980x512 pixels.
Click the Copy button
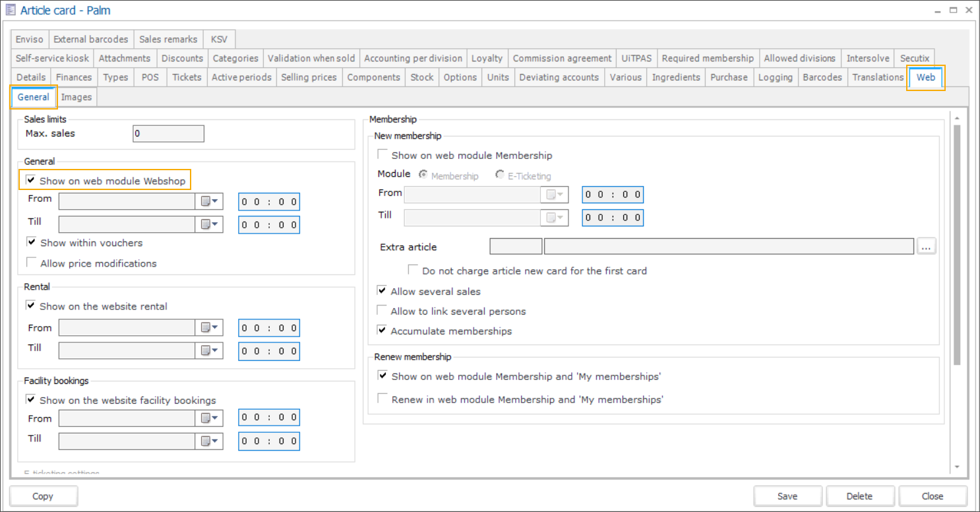pos(43,496)
